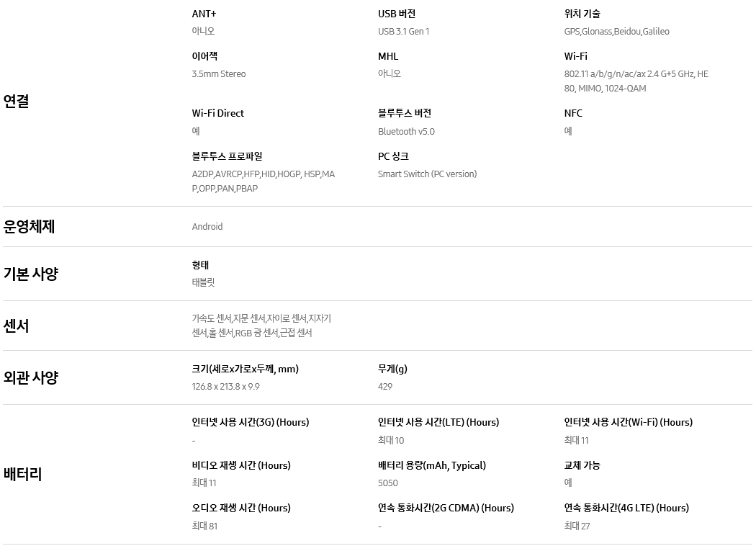
Task: Click the 블루투스 프로파일 label
Action: 227,156
